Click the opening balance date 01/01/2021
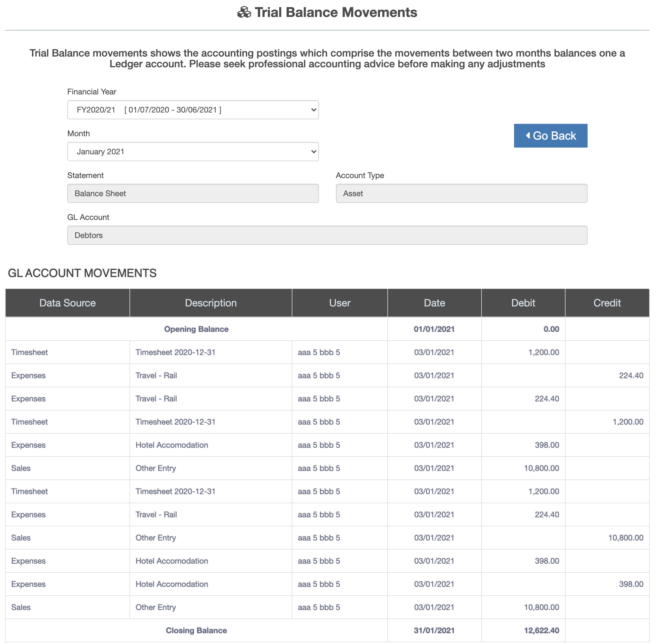 point(434,329)
